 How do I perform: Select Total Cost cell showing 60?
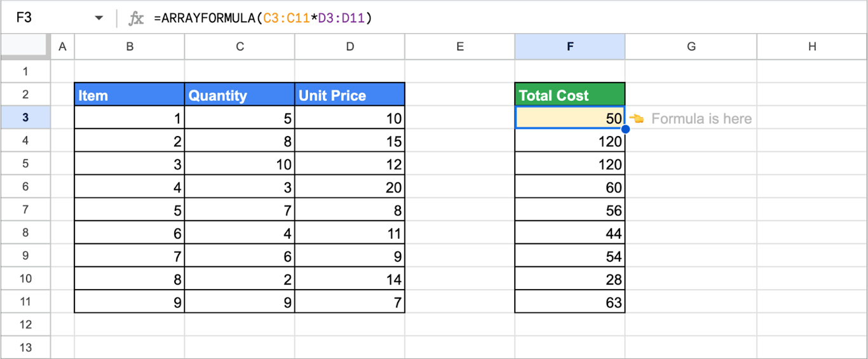tap(570, 187)
